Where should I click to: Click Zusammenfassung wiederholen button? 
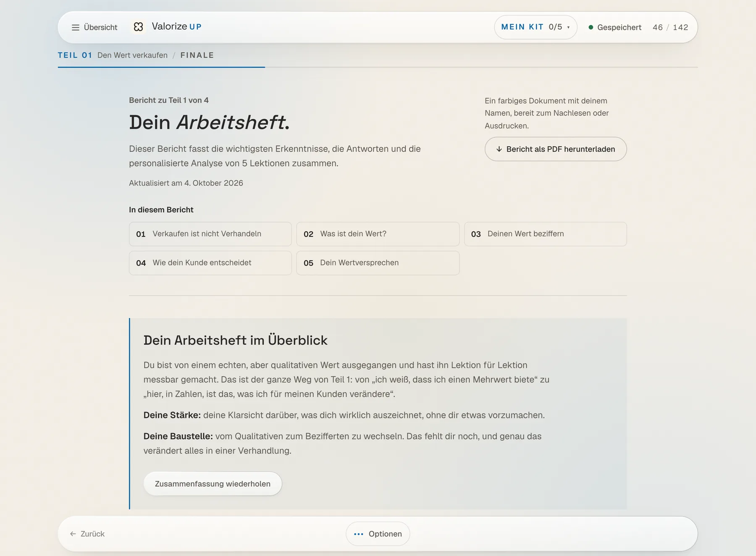(x=213, y=484)
